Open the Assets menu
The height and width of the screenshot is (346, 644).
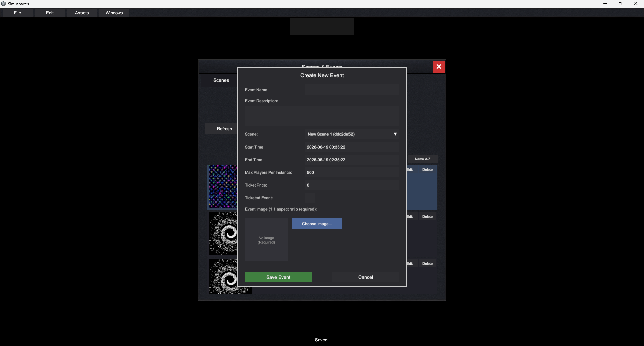click(82, 13)
